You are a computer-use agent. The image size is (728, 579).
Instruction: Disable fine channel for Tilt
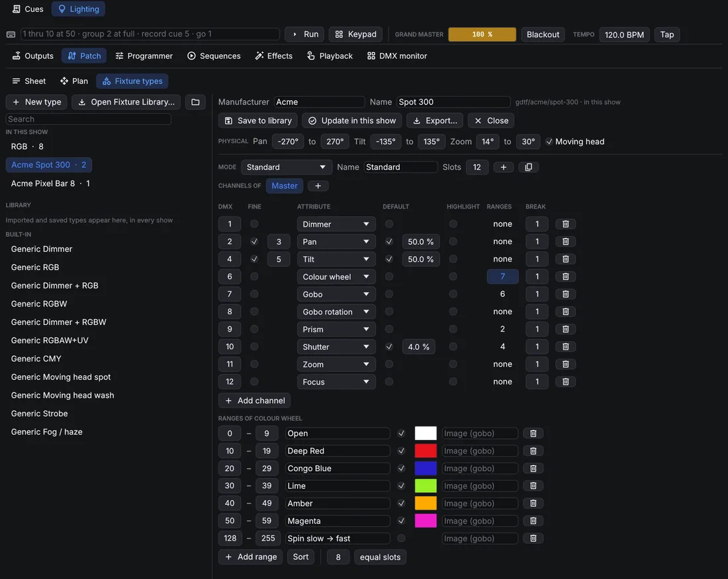click(254, 259)
